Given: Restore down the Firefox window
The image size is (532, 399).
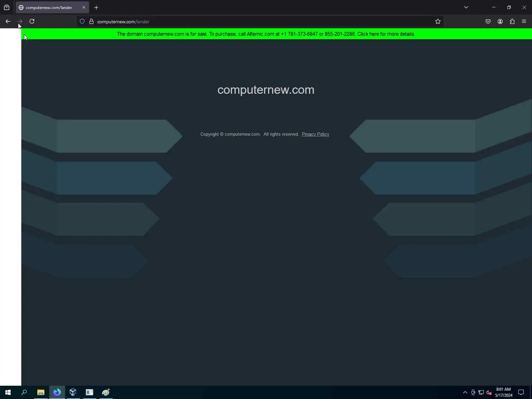Looking at the screenshot, I should (x=509, y=7).
